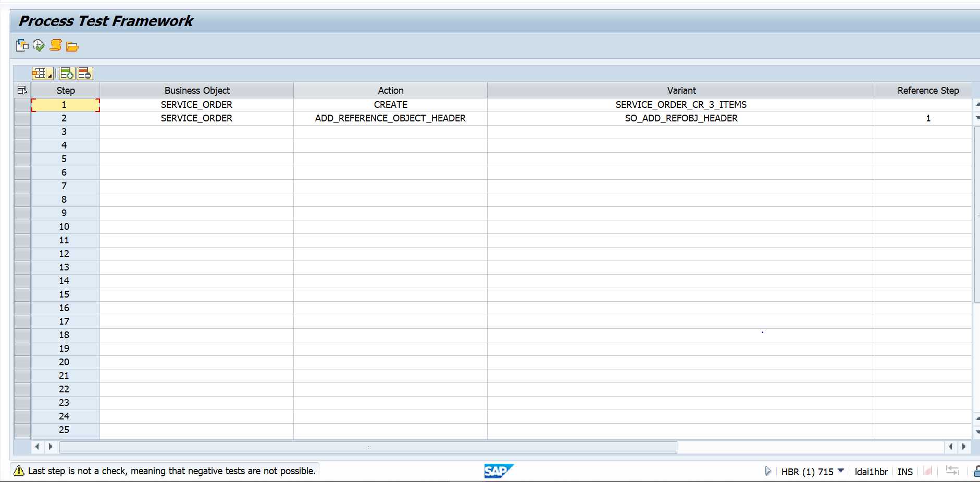Click the empty Business Object cell in step 3
The image size is (980, 482).
click(x=196, y=132)
